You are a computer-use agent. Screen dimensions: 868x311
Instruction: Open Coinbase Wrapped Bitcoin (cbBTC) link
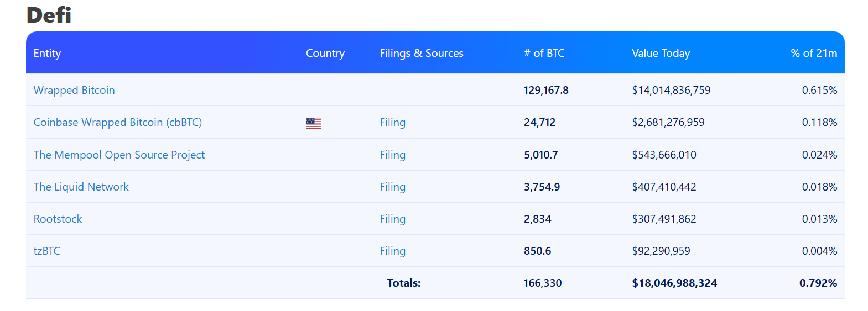click(117, 122)
